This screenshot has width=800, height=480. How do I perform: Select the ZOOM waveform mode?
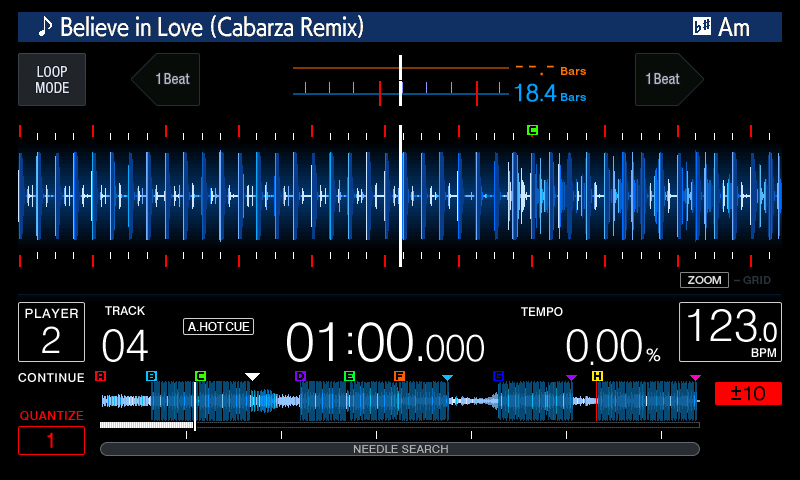(704, 280)
